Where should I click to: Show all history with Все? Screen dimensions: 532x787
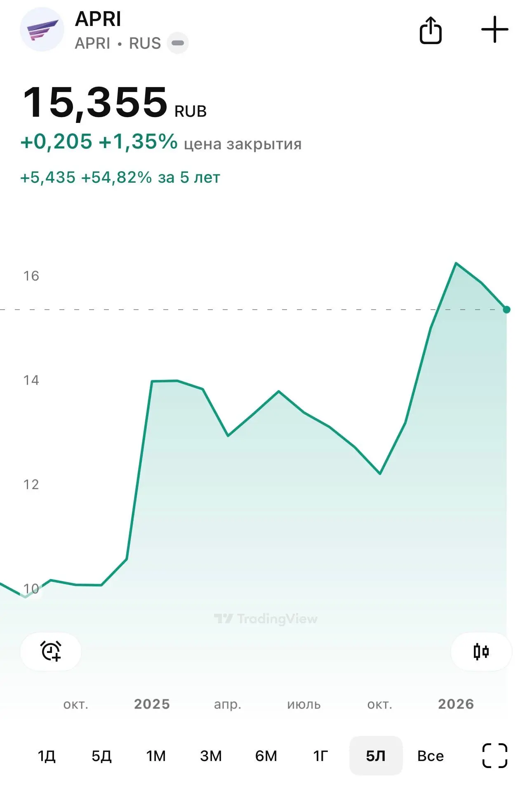point(431,756)
